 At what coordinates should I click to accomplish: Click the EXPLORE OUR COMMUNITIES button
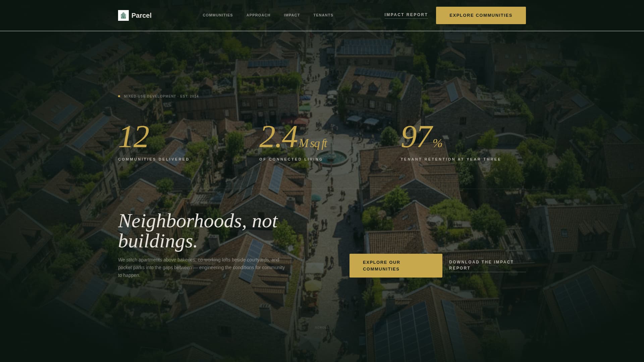(x=396, y=265)
